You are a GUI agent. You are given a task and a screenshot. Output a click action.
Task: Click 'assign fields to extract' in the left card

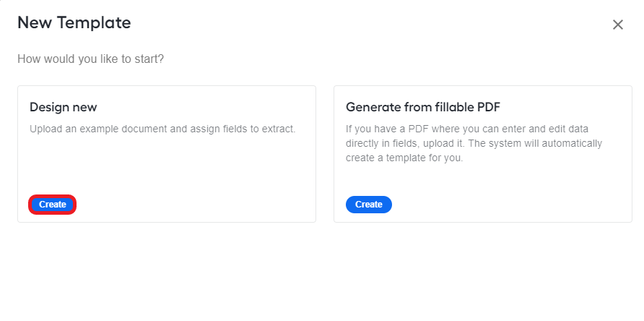pyautogui.click(x=243, y=129)
